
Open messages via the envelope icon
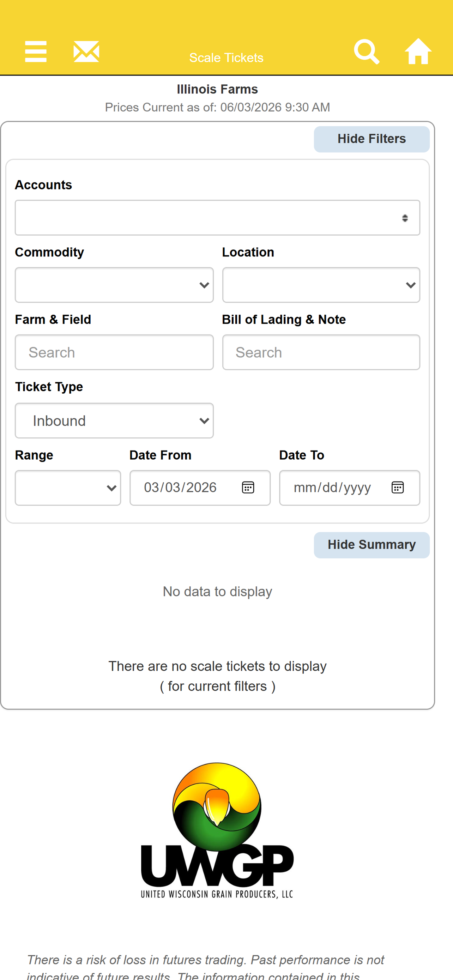point(86,52)
